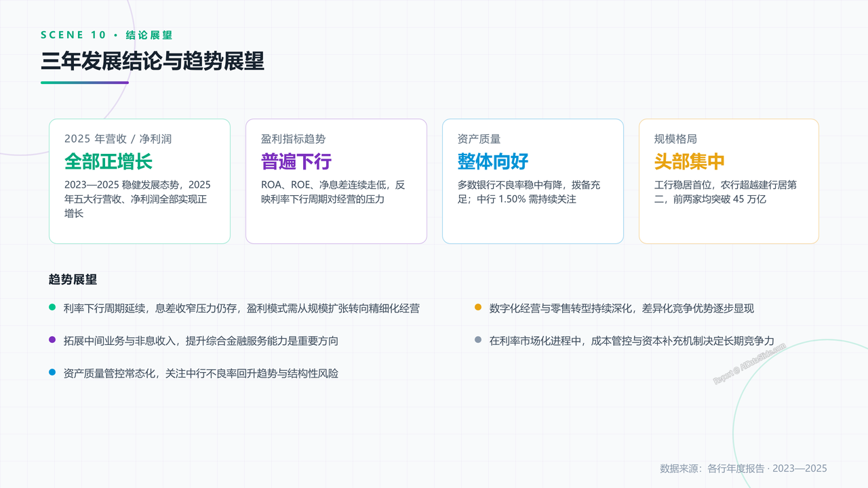Click the bullet text 资产质量管控常态化
This screenshot has width=868, height=488.
coord(201,373)
